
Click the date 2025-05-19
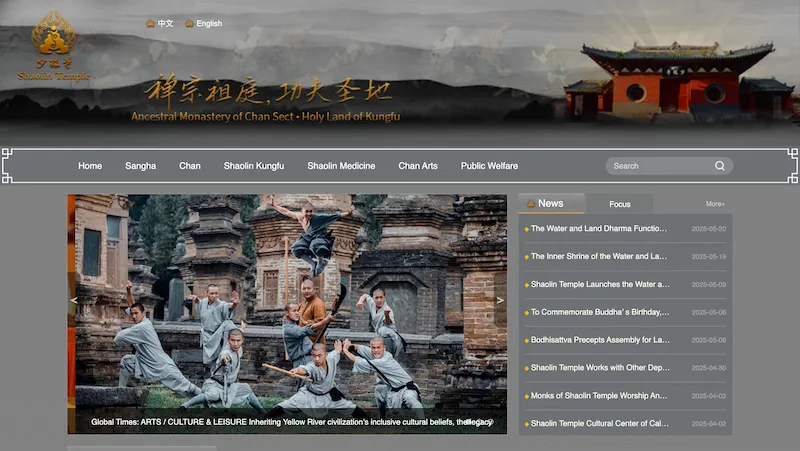709,257
